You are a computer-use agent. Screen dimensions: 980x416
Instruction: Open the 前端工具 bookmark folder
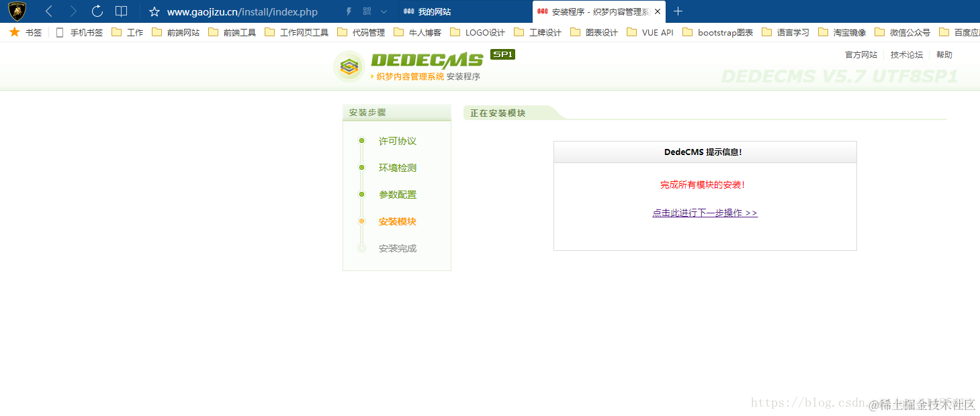pos(232,32)
